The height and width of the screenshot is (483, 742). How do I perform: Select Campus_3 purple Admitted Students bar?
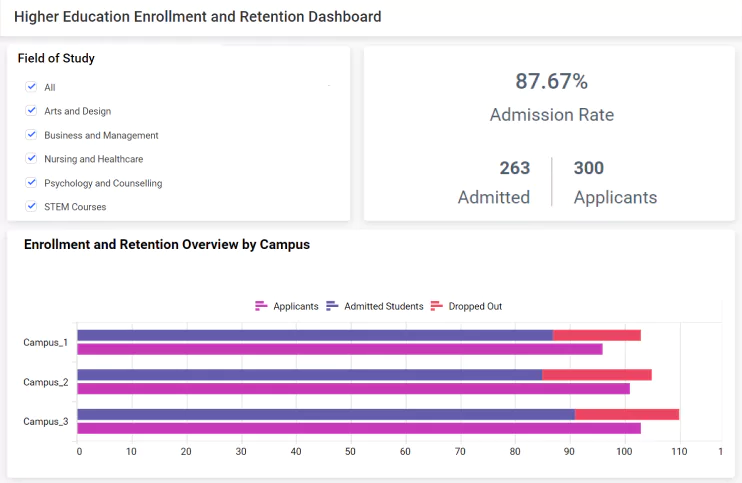[x=325, y=414]
